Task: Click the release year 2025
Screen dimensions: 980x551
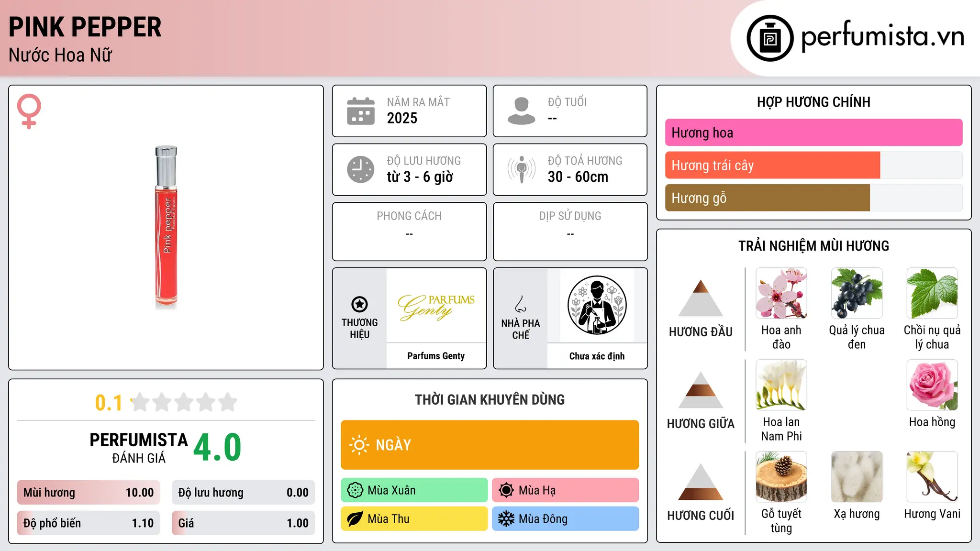Action: 402,118
